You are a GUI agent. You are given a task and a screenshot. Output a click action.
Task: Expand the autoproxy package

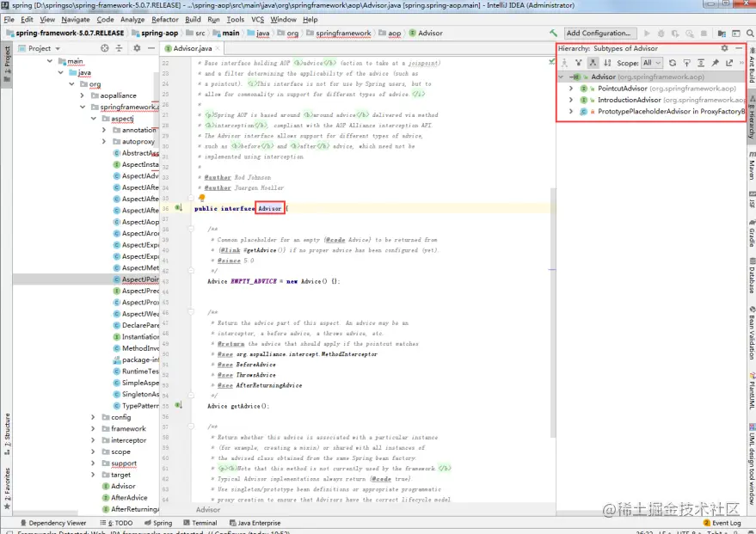click(x=104, y=142)
